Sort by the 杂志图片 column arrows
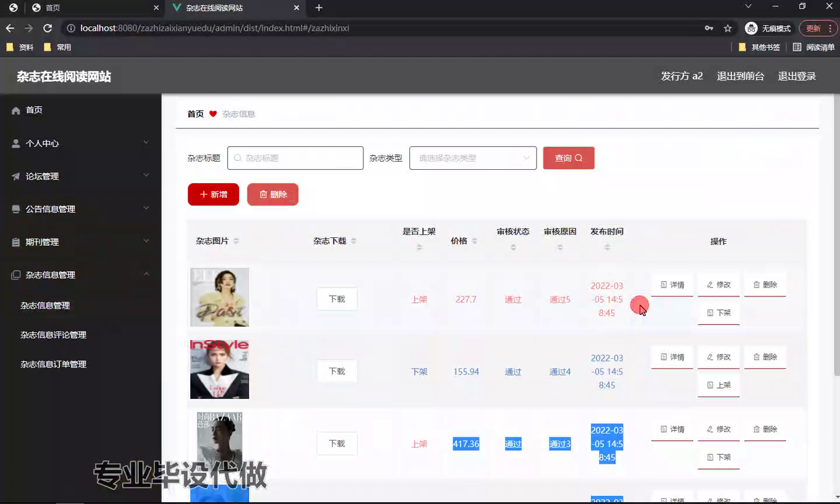 [236, 241]
